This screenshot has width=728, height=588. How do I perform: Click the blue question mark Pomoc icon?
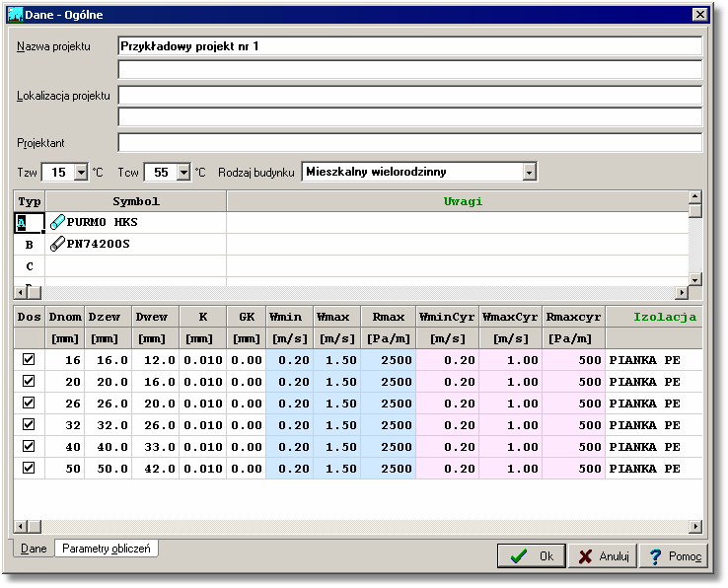pos(655,556)
